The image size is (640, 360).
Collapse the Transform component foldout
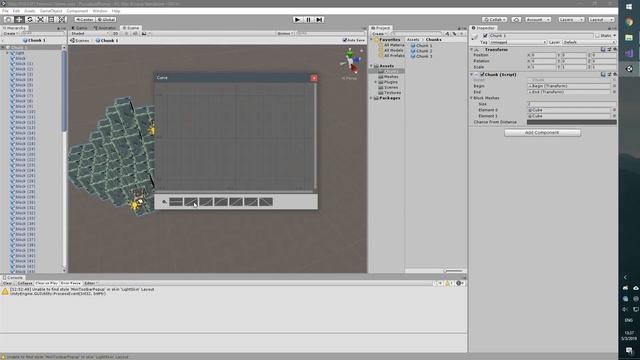[x=472, y=49]
